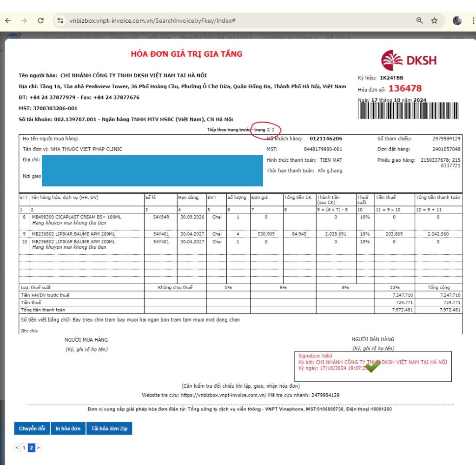This screenshot has height=476, width=476.
Task: Click the Ký hiệu value 1K24TBB
Action: (391, 78)
